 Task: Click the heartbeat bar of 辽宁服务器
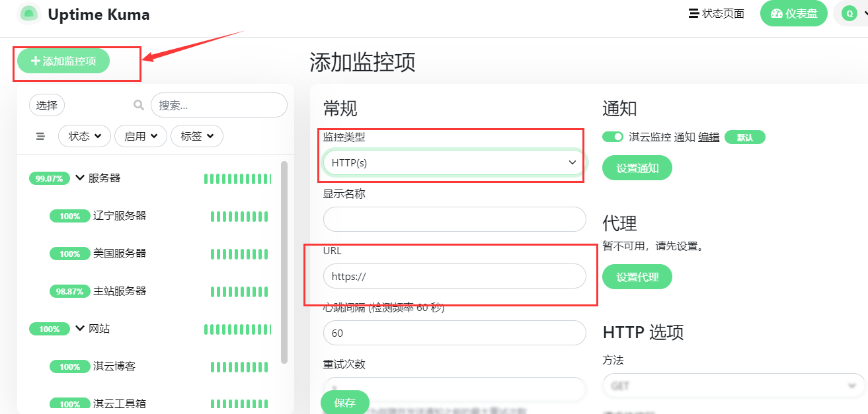click(x=240, y=216)
